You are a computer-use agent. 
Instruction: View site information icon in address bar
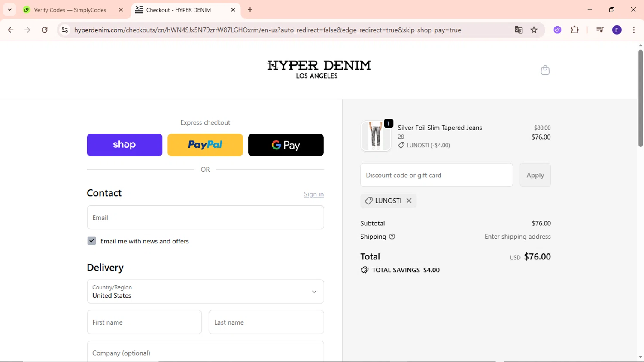point(65,30)
